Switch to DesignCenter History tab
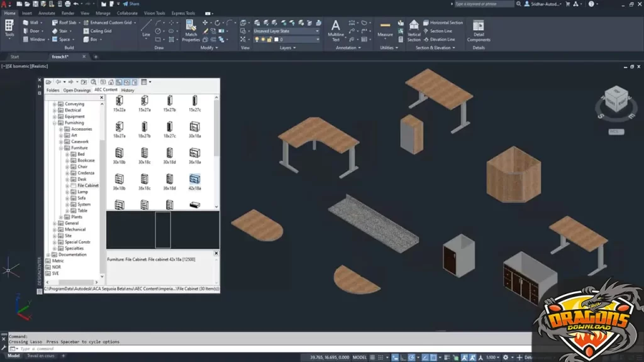The image size is (644, 362). click(x=128, y=90)
